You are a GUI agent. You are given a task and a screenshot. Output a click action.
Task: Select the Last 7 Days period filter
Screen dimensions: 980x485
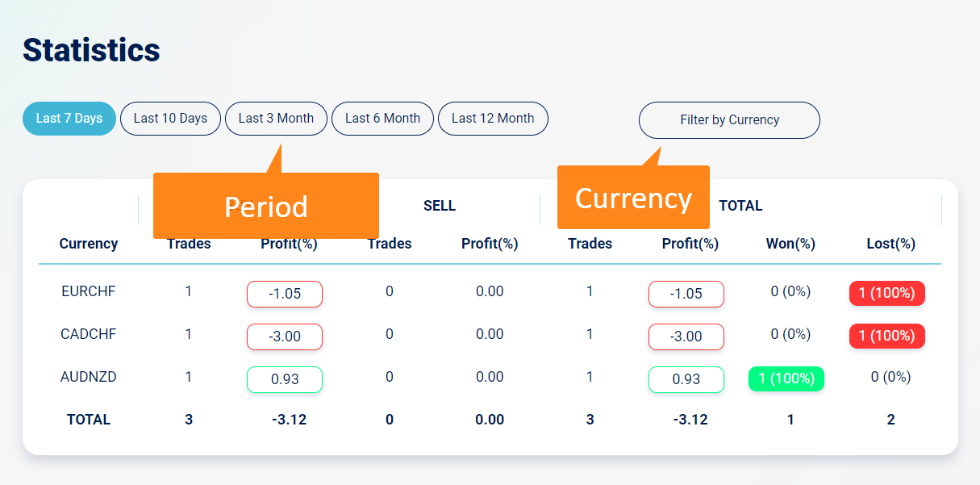(69, 119)
